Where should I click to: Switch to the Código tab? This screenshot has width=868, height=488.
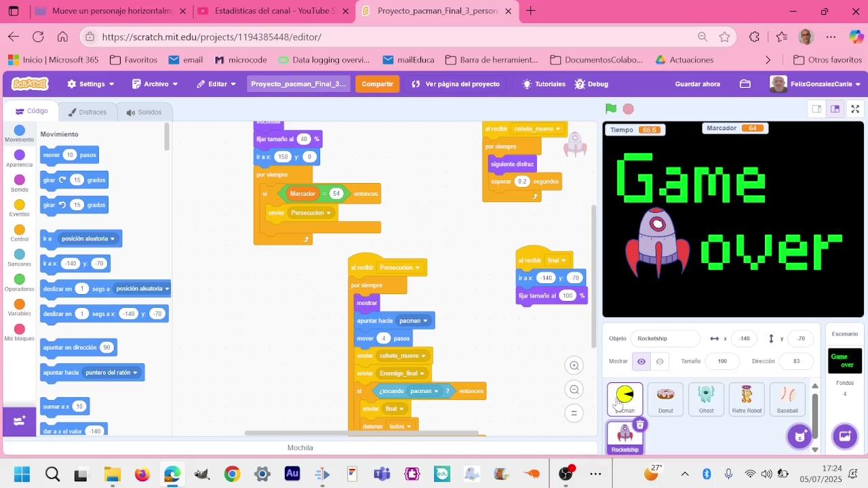32,111
